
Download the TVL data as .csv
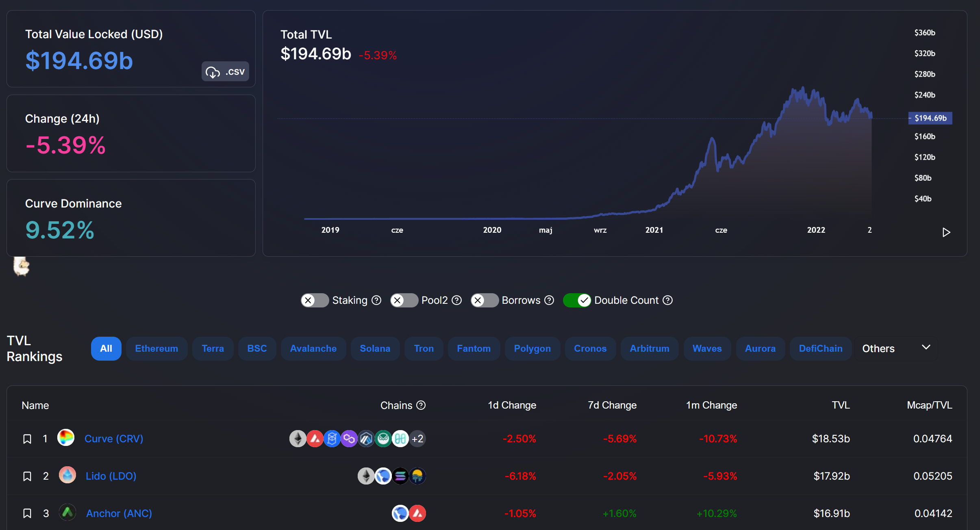pyautogui.click(x=225, y=71)
